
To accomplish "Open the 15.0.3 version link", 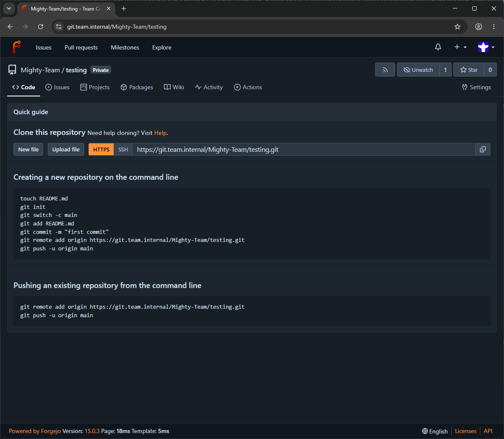I will point(92,431).
